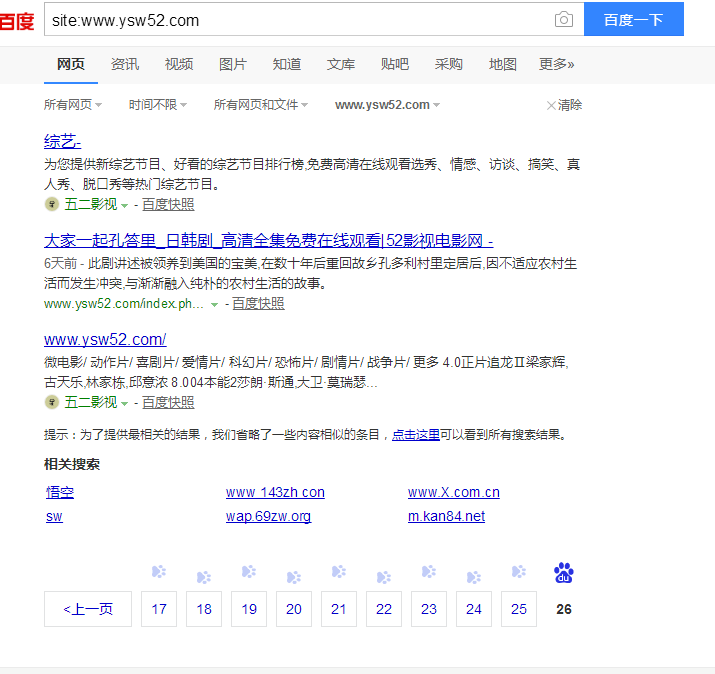Go to results page 25
The width and height of the screenshot is (715, 674).
pyautogui.click(x=519, y=609)
